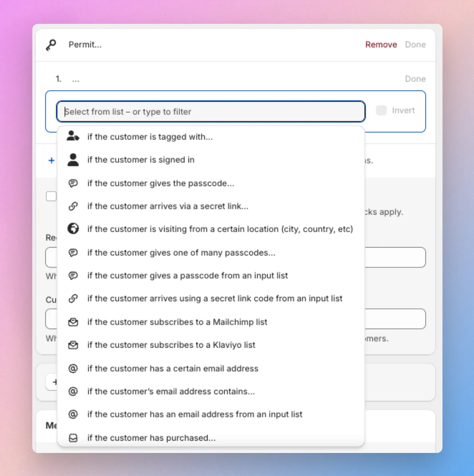Viewport: 474px width, 476px height.
Task: Click the red Remove link
Action: click(x=381, y=45)
